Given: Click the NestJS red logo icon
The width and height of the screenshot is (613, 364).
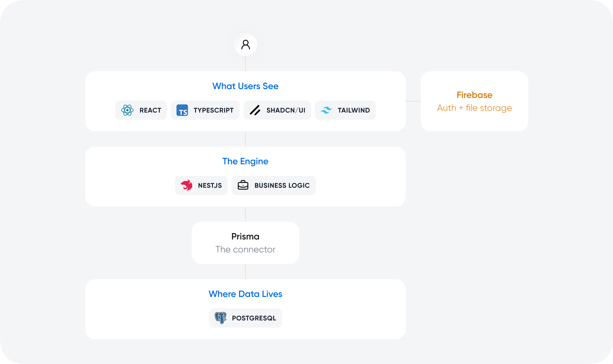Looking at the screenshot, I should (x=187, y=185).
